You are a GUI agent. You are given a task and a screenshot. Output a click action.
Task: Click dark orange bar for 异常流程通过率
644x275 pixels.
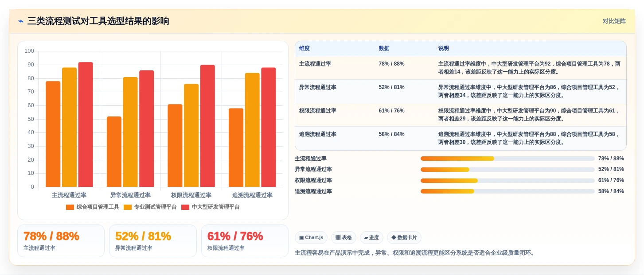coord(114,151)
